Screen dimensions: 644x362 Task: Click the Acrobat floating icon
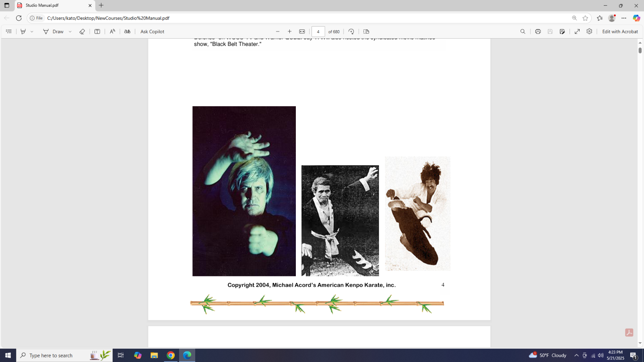click(629, 333)
